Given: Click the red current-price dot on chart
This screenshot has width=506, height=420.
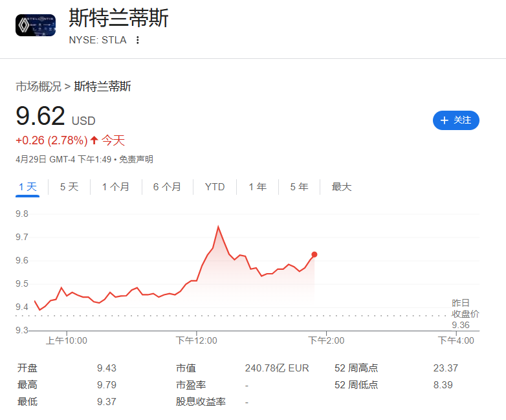Looking at the screenshot, I should coord(314,255).
